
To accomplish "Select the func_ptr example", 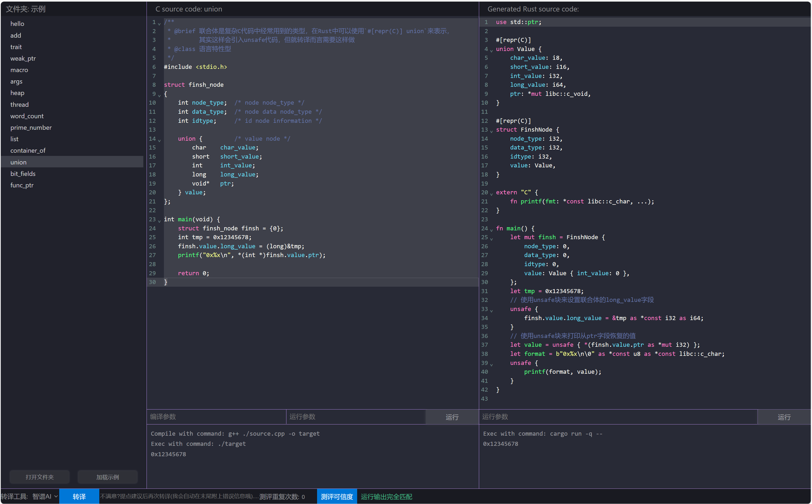I will (x=72, y=185).
